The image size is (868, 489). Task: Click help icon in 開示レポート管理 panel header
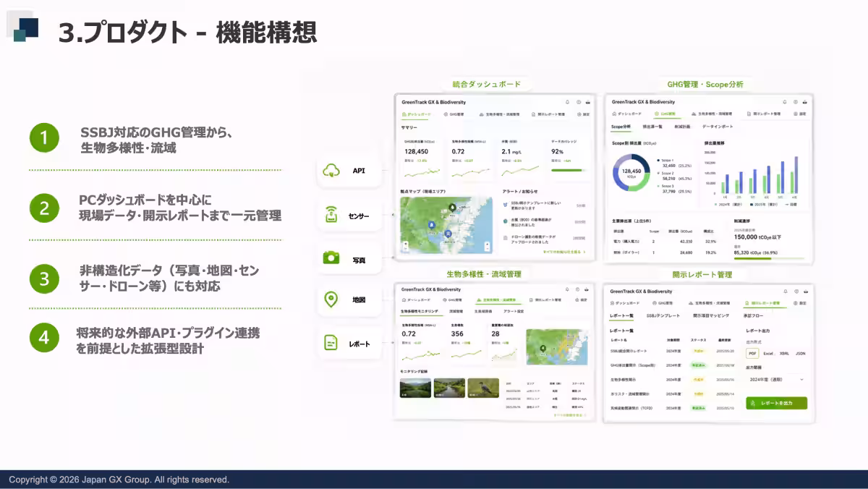795,291
